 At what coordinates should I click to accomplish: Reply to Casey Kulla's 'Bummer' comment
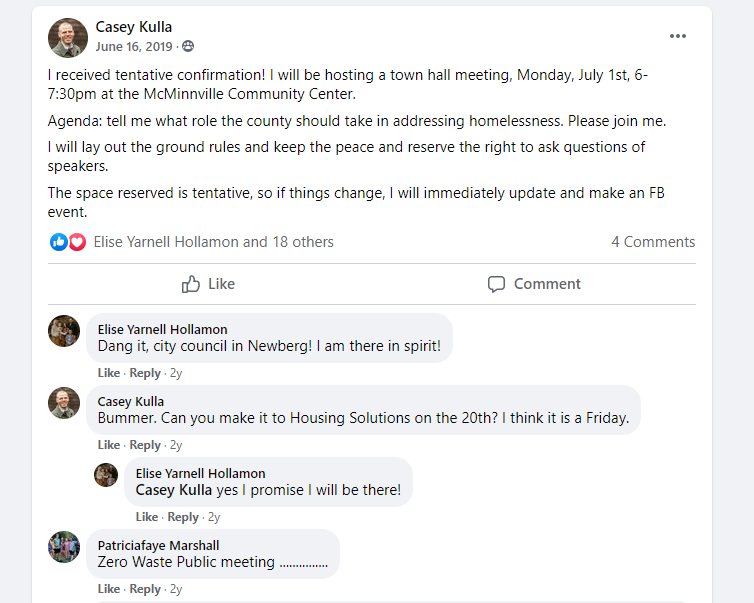(x=145, y=445)
